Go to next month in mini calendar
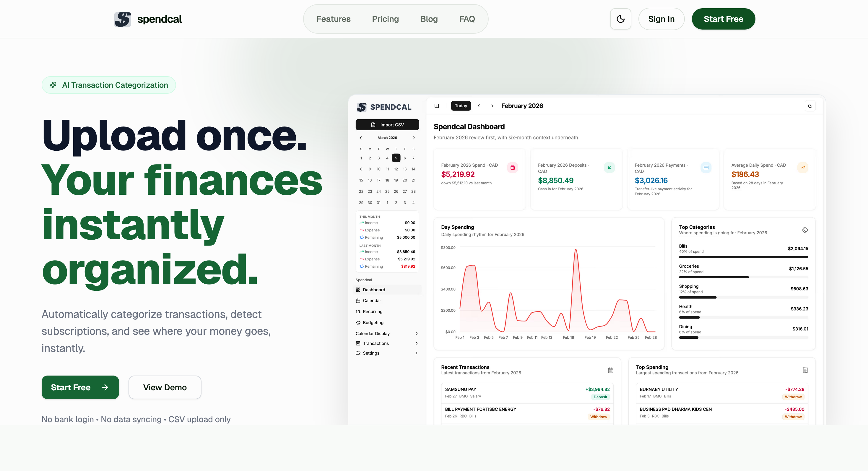The image size is (868, 471). 414,138
